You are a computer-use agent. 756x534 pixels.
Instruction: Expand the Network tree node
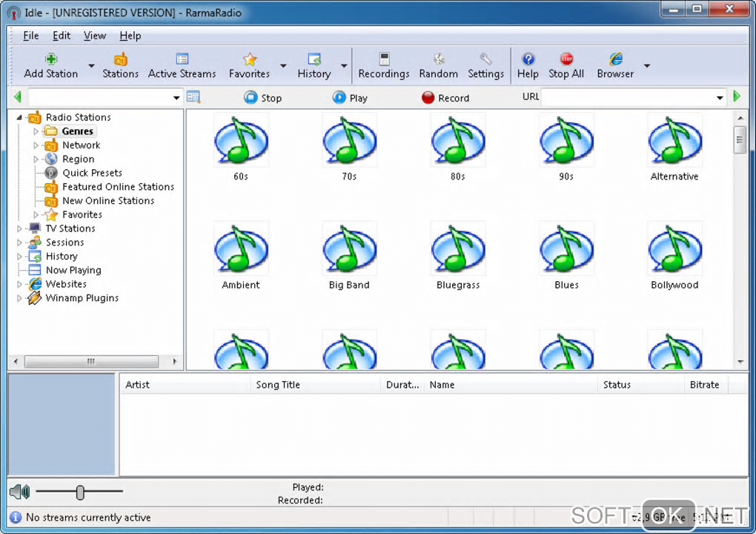coord(36,145)
